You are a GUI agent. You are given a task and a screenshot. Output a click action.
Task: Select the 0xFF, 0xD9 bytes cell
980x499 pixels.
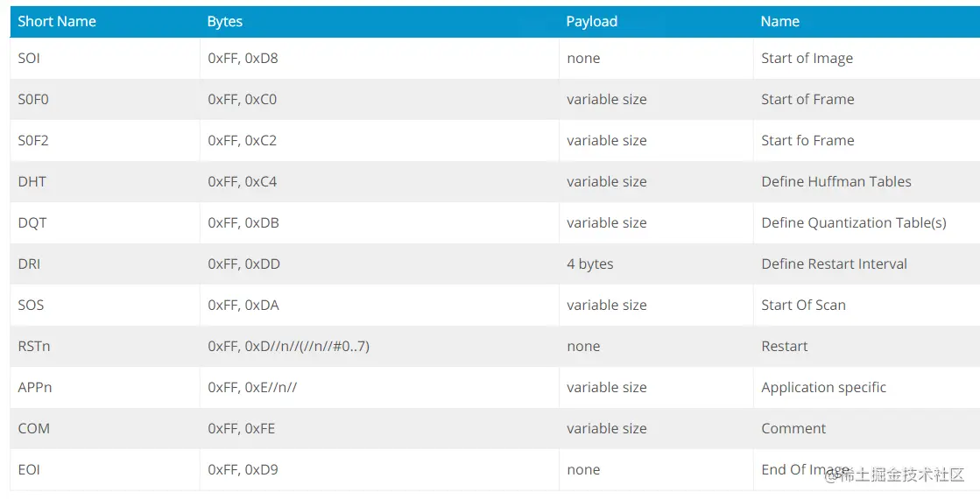[x=379, y=470]
